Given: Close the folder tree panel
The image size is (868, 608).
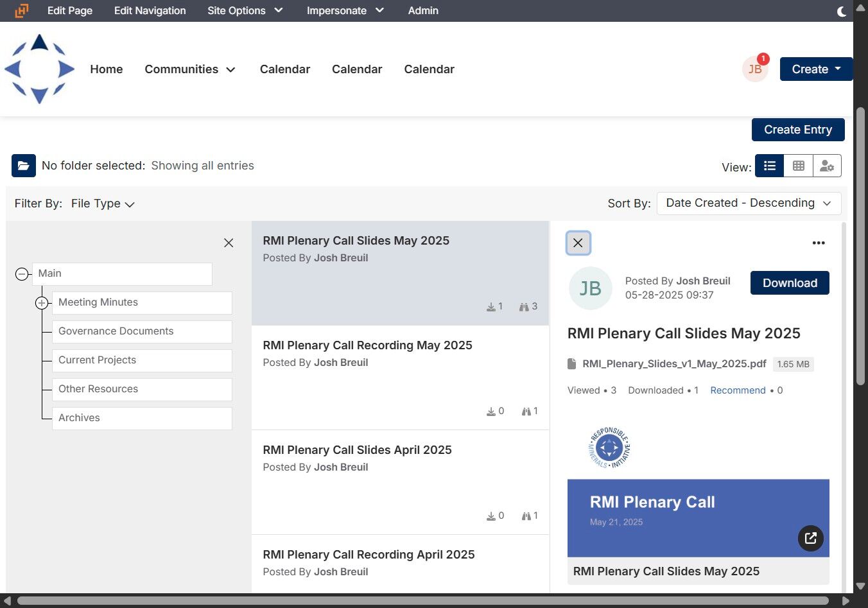Looking at the screenshot, I should [229, 243].
